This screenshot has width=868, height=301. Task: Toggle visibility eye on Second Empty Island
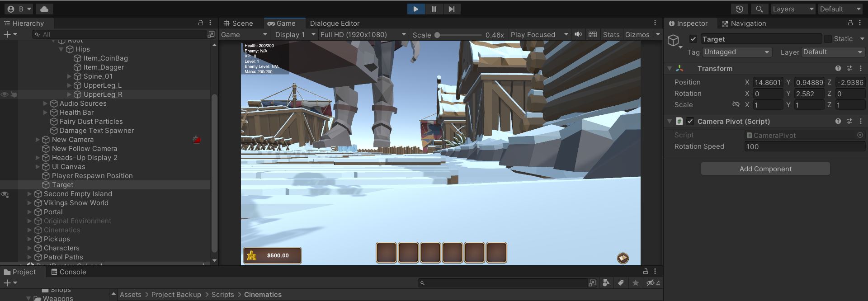pos(5,194)
